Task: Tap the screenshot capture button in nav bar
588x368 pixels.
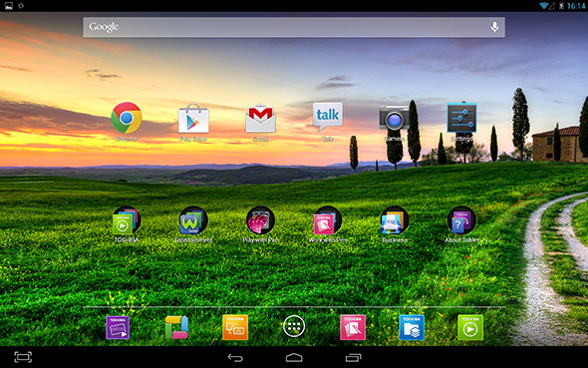Action: point(23,357)
